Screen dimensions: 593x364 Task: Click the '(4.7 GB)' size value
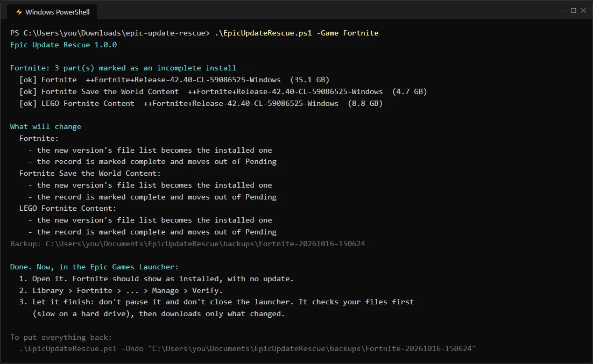[410, 91]
